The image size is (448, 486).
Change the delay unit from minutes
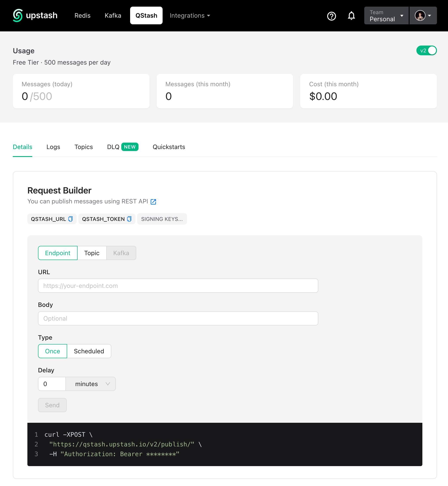90,384
